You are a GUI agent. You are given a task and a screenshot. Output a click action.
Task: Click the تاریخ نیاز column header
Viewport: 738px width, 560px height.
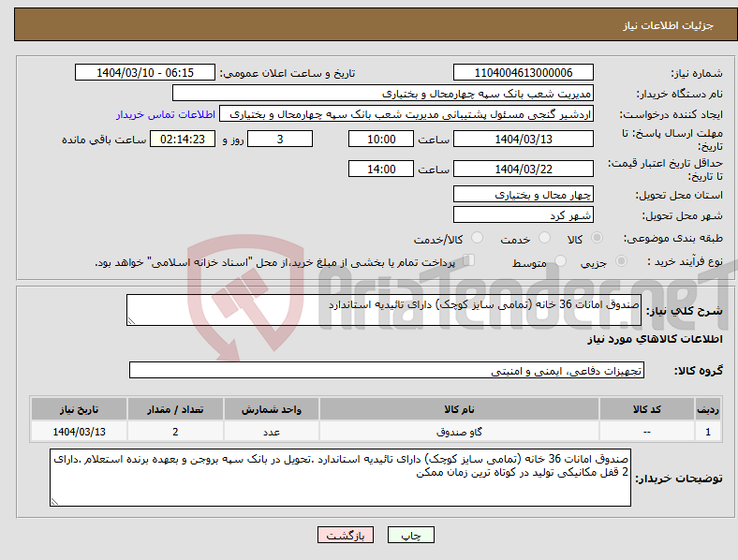tap(79, 409)
